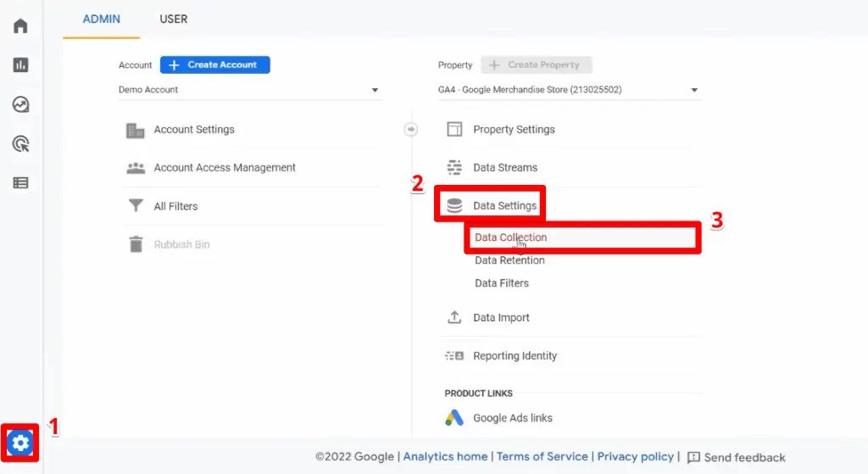
Task: Click the Property Settings layout icon
Action: [x=454, y=130]
